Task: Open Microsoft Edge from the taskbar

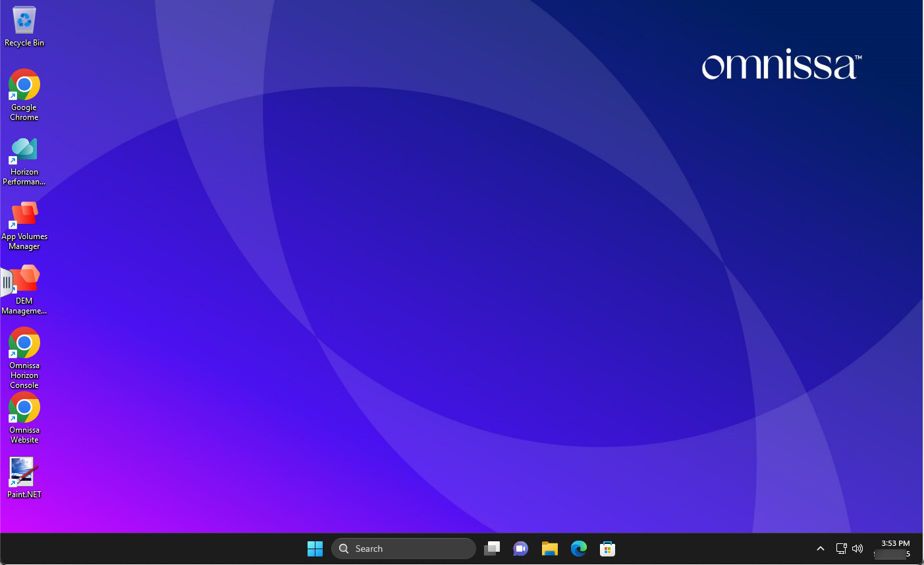Action: [579, 549]
